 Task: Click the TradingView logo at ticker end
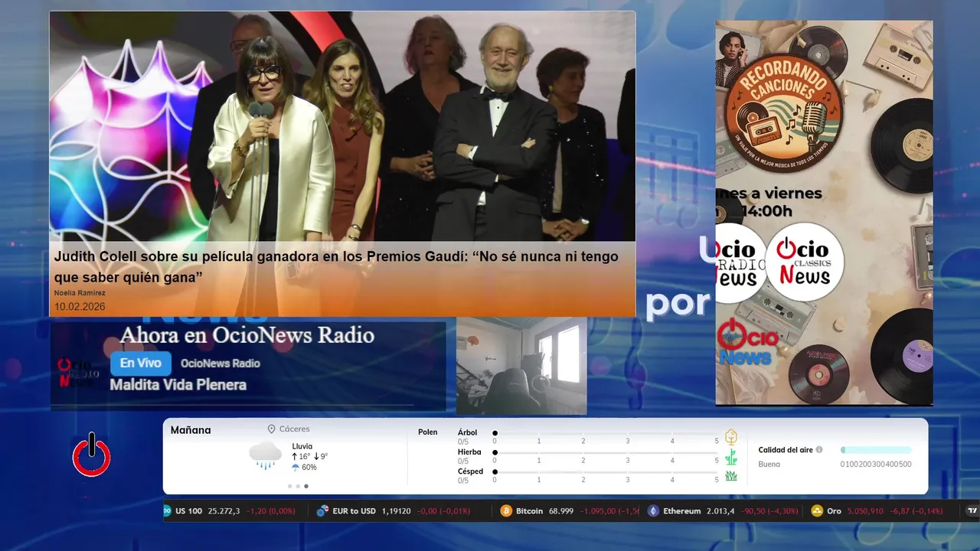pos(972,511)
